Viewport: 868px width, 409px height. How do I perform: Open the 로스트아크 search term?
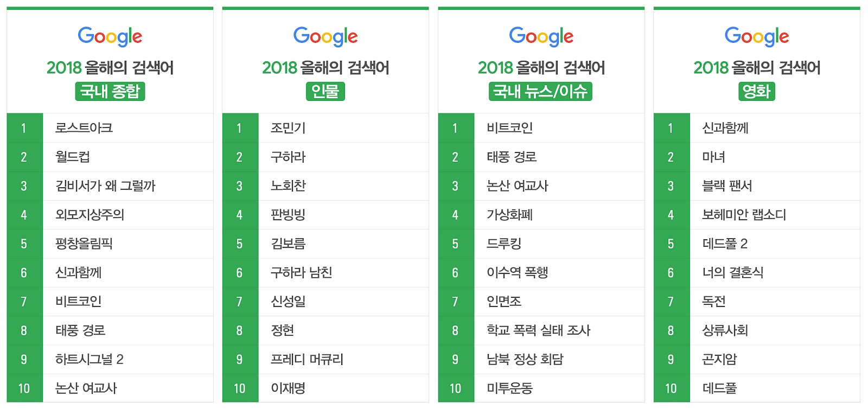coord(84,128)
